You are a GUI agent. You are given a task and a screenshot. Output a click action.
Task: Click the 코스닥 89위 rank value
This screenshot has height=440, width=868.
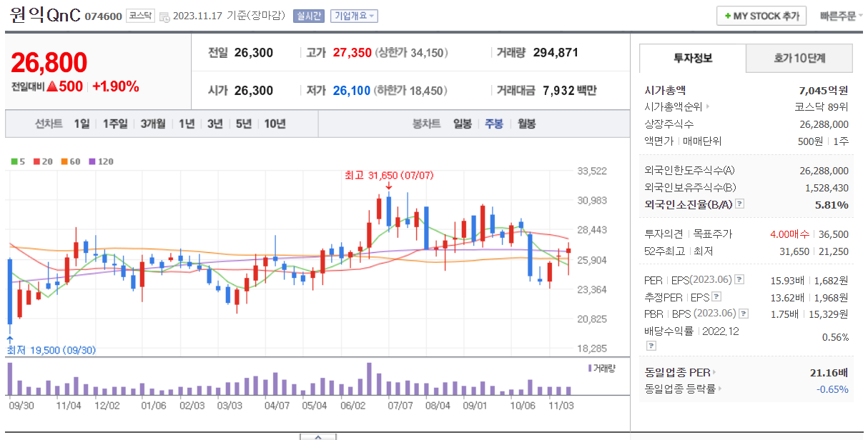tap(822, 107)
